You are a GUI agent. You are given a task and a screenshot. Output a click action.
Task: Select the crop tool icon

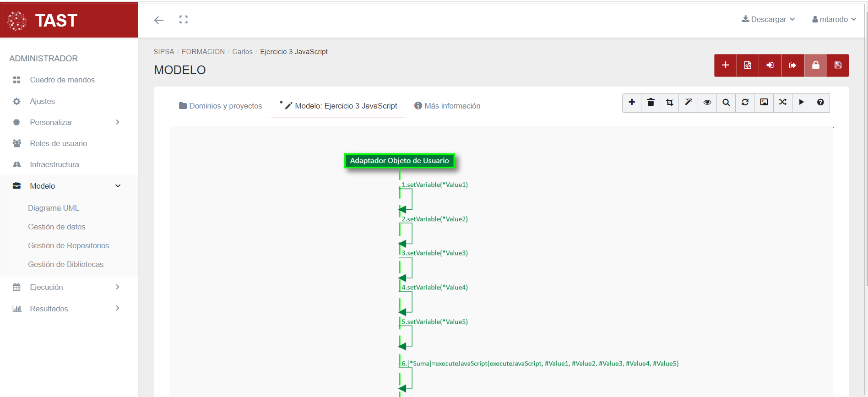point(669,103)
